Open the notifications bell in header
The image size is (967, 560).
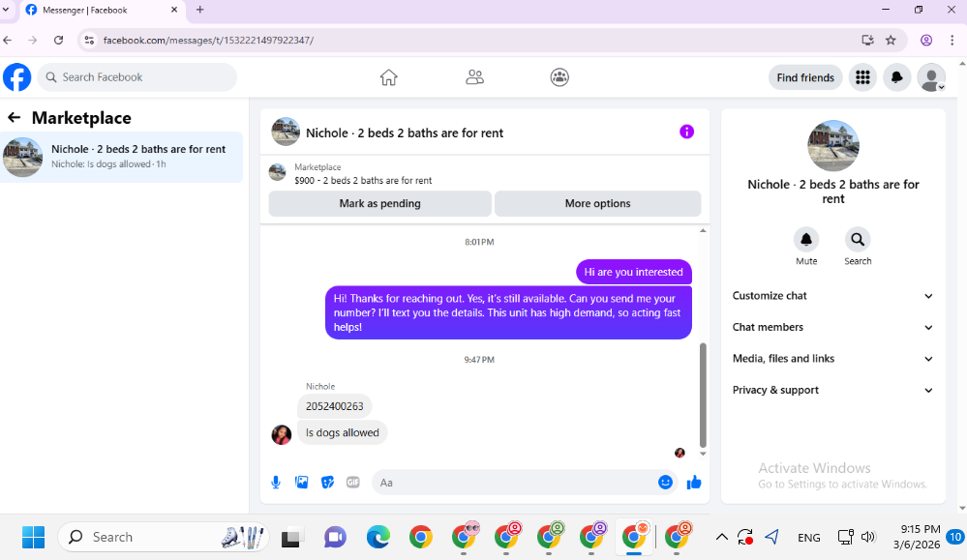point(896,77)
